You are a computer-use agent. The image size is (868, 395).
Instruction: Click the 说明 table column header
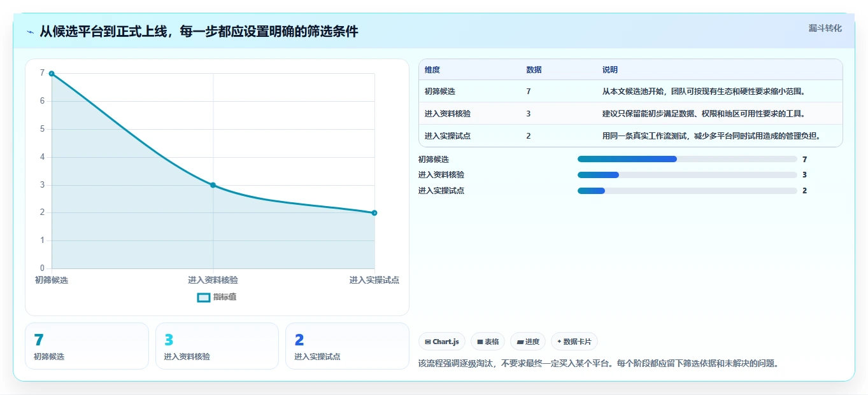pyautogui.click(x=610, y=70)
